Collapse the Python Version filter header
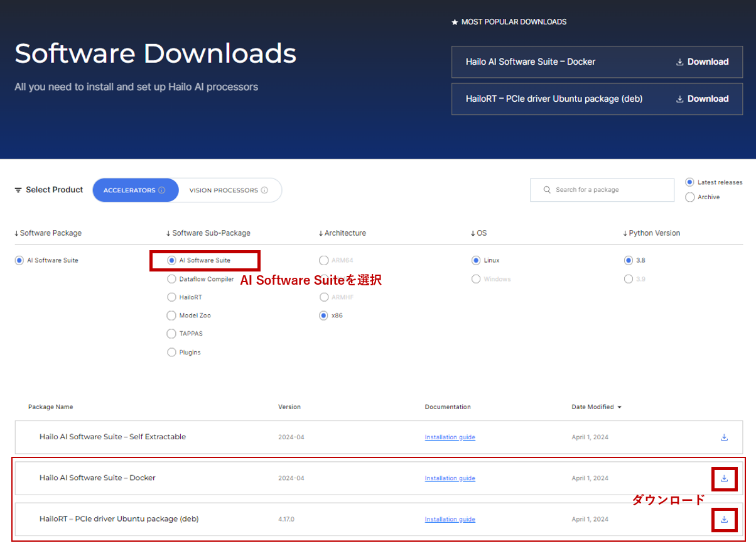This screenshot has width=756, height=548. [652, 233]
